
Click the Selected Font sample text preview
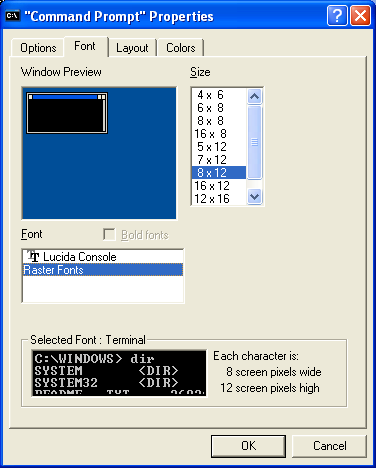click(x=119, y=373)
